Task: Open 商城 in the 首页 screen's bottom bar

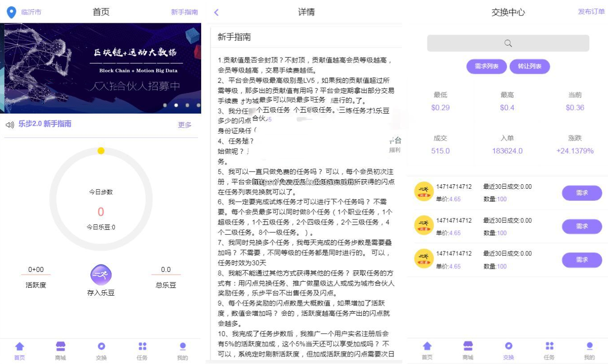Action: point(60,351)
